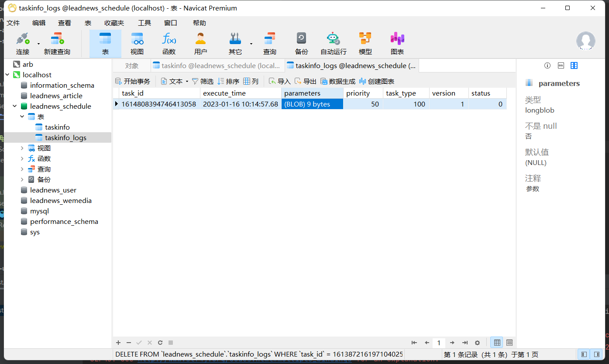This screenshot has height=364, width=609.
Task: Click the user avatar profile icon
Action: (585, 41)
